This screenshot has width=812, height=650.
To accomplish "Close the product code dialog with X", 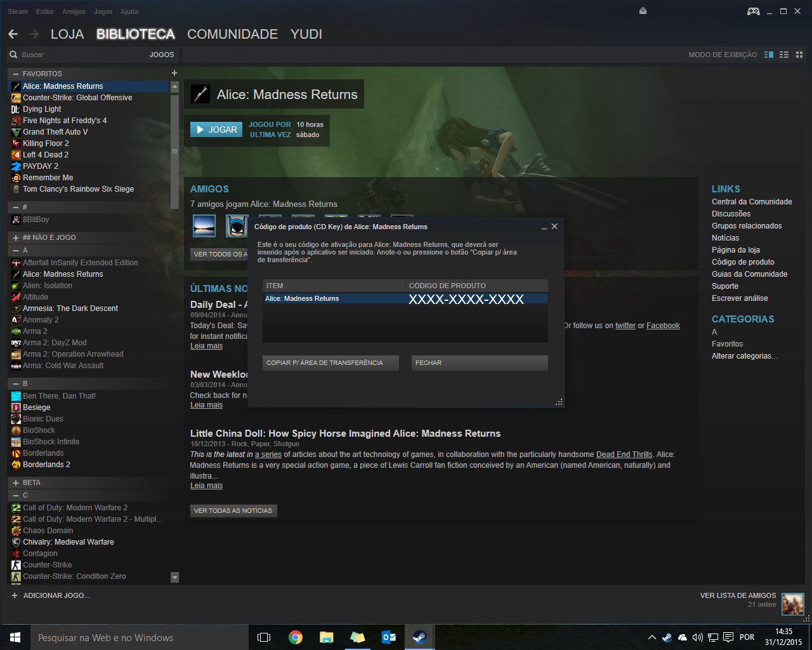I will coord(554,226).
